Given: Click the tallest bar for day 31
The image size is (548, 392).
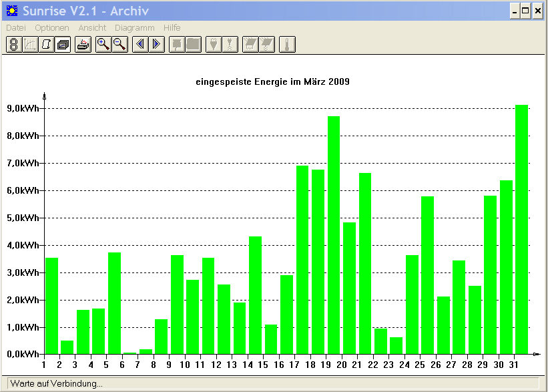Looking at the screenshot, I should 521,230.
